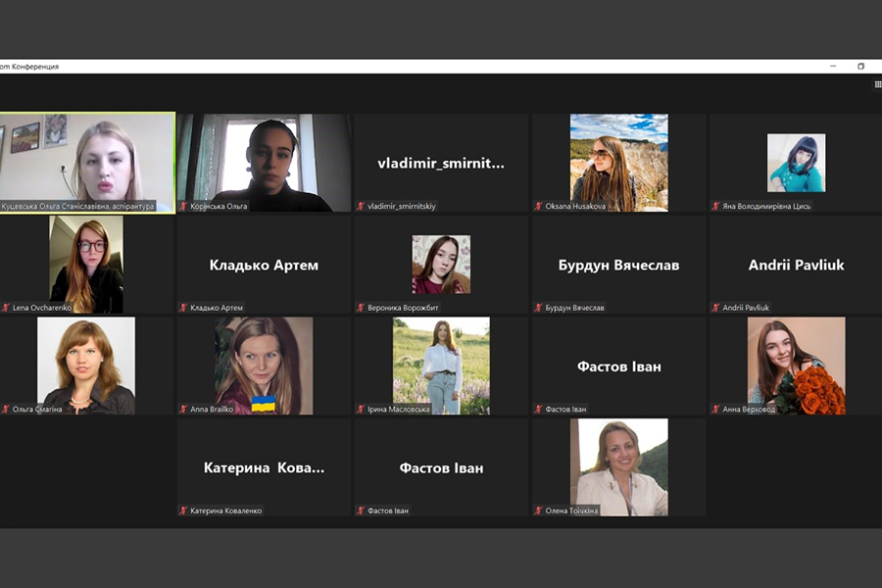This screenshot has width=882, height=588.
Task: Select the speaking video of Куцевська Ольга Станіславівна
Action: (87, 163)
